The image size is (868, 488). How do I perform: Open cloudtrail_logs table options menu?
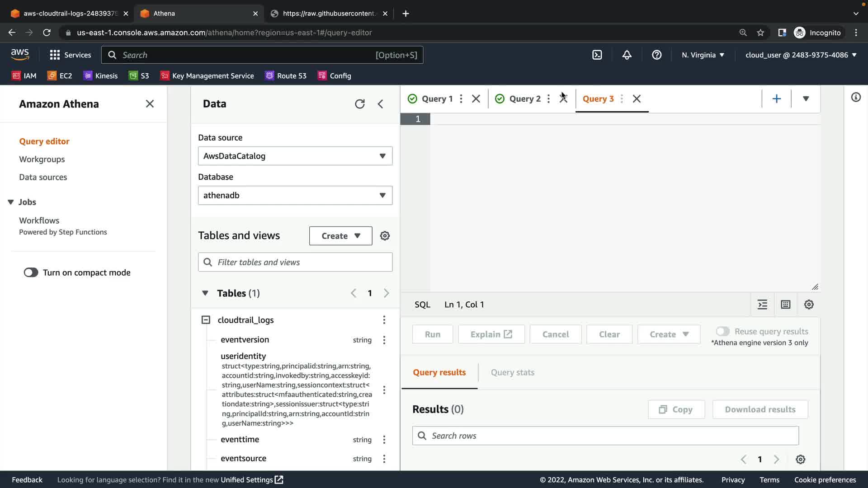384,320
